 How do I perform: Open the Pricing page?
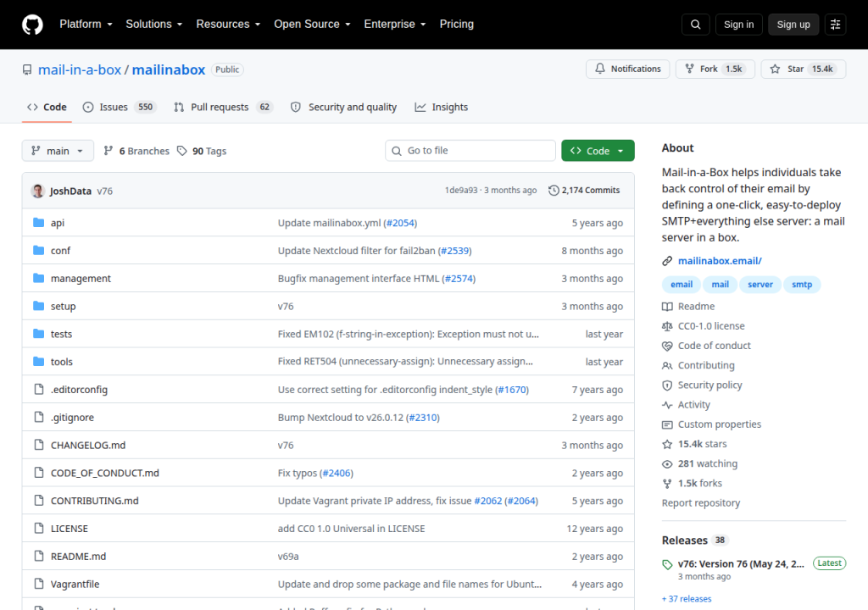click(x=457, y=25)
